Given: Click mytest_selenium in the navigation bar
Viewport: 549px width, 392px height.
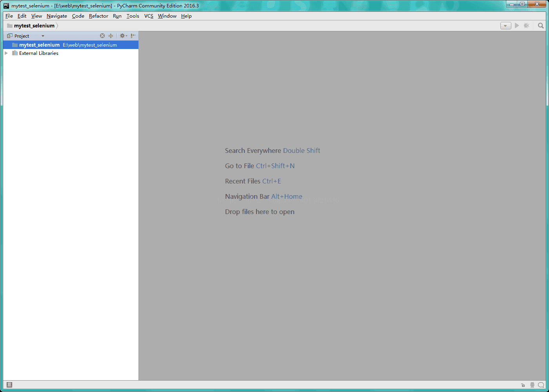Looking at the screenshot, I should [x=34, y=25].
